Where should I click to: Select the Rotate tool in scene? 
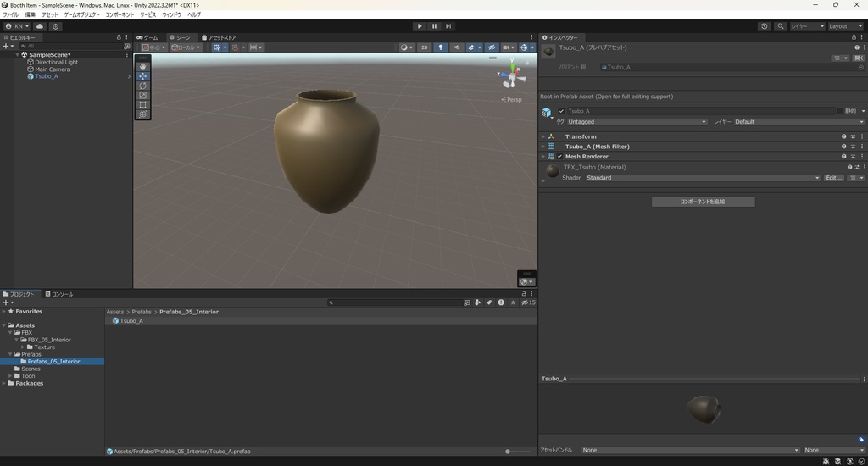coord(142,86)
